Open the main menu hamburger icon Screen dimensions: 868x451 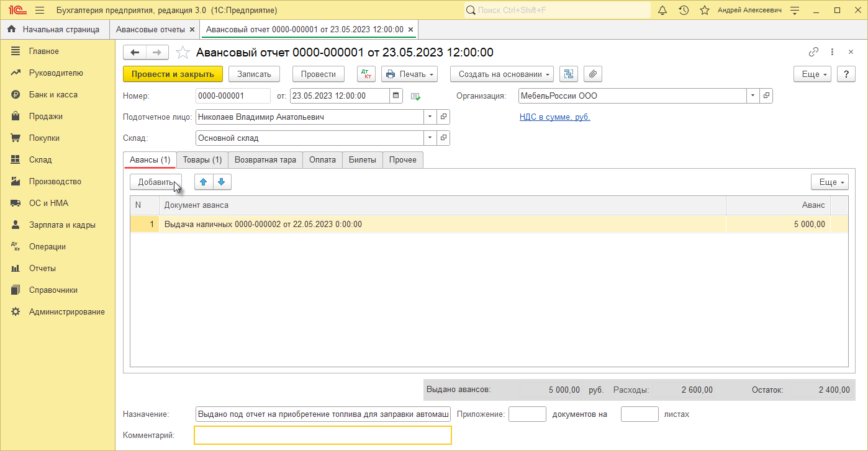[40, 11]
